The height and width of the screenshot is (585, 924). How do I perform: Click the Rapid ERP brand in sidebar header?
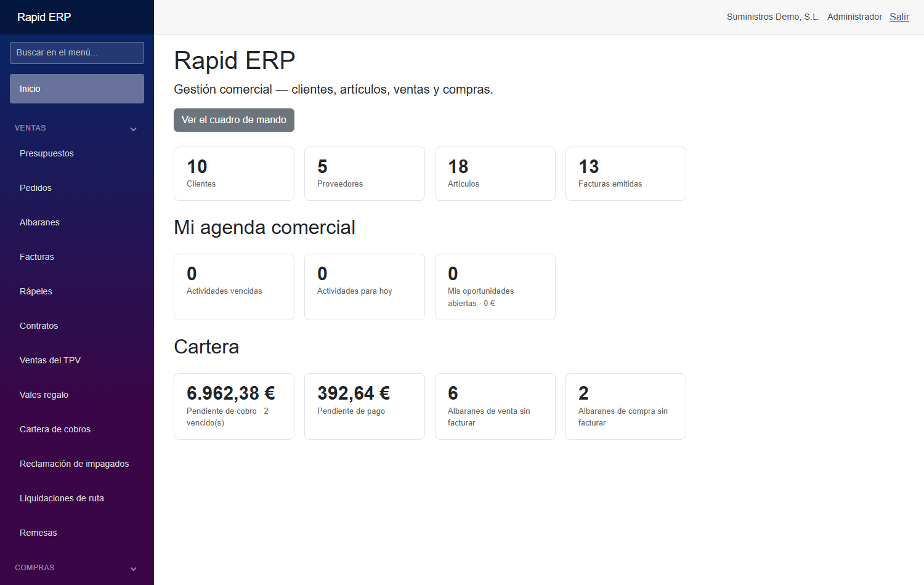(x=44, y=17)
